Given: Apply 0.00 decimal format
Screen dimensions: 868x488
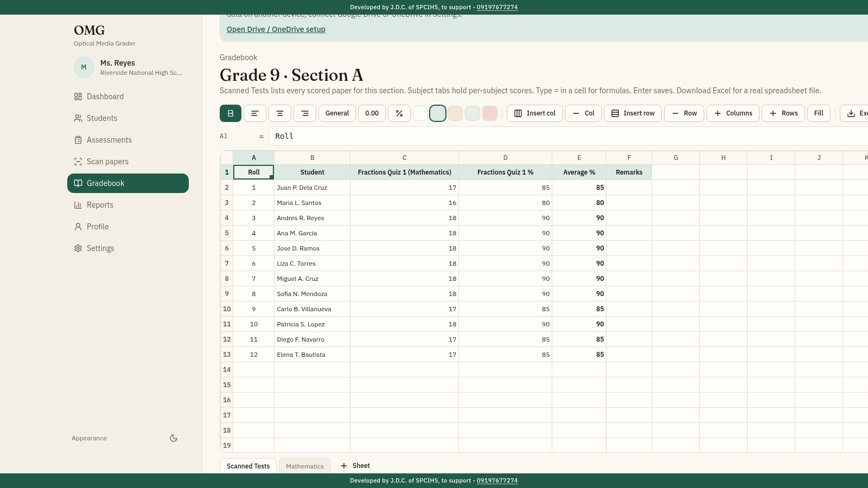Looking at the screenshot, I should [x=372, y=113].
